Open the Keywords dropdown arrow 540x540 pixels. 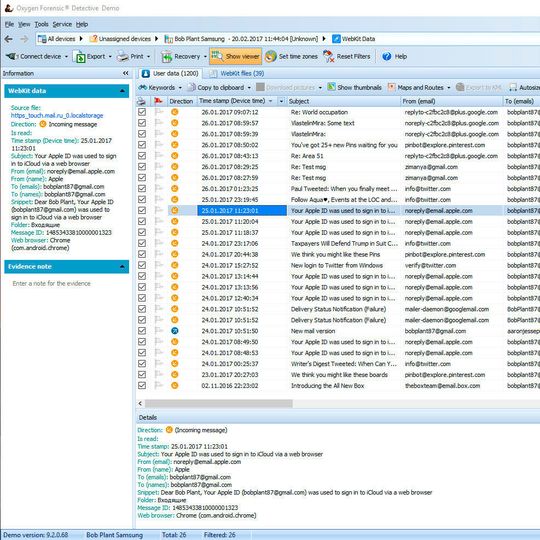180,87
